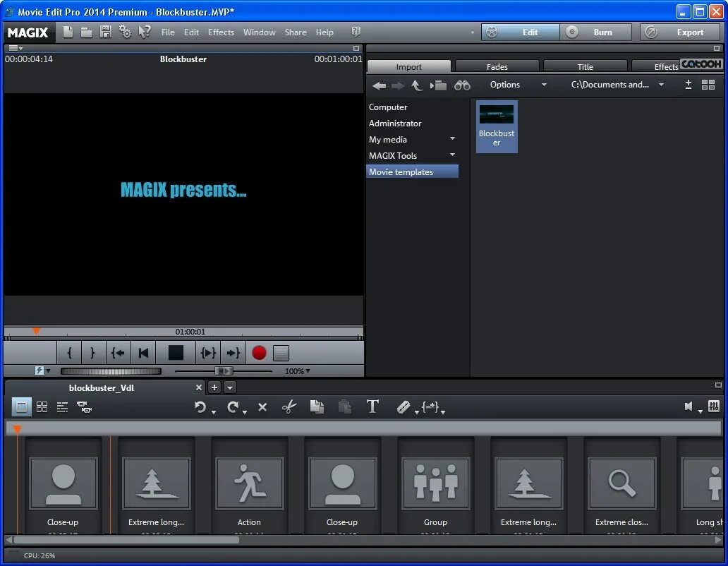This screenshot has height=566, width=728.
Task: Set the range start with the { marker button
Action: point(69,353)
